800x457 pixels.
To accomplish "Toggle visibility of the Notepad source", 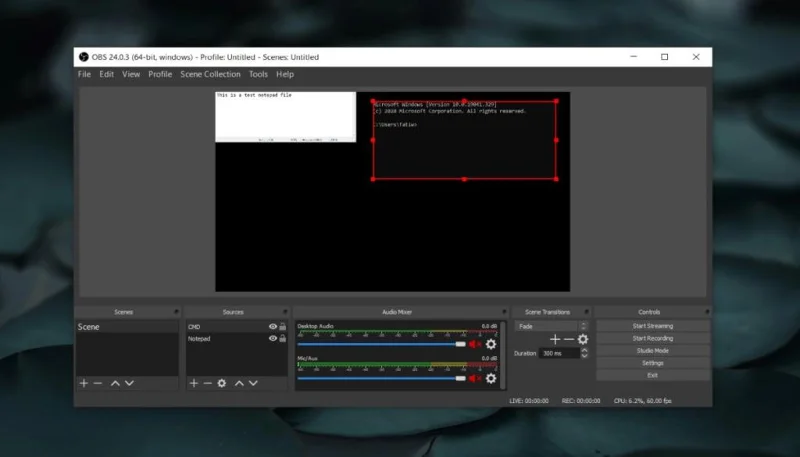I will click(x=272, y=339).
